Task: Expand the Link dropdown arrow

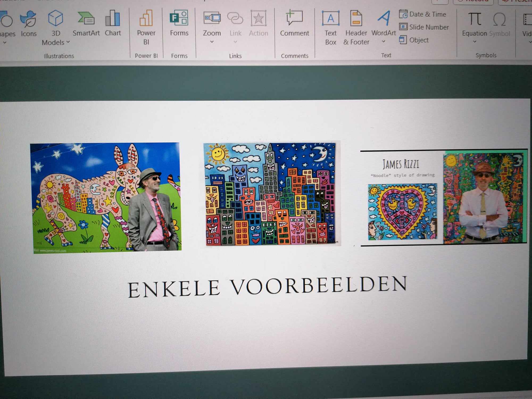Action: coord(235,42)
